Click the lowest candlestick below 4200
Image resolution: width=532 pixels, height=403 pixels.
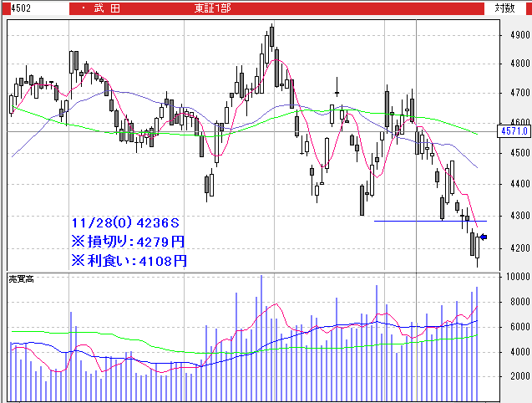click(x=478, y=249)
